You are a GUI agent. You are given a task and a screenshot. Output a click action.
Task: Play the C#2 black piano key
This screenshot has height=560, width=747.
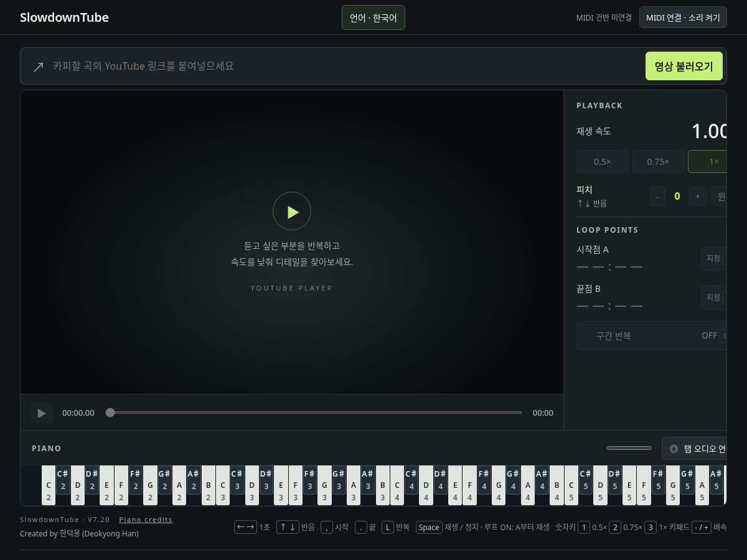pos(63,480)
